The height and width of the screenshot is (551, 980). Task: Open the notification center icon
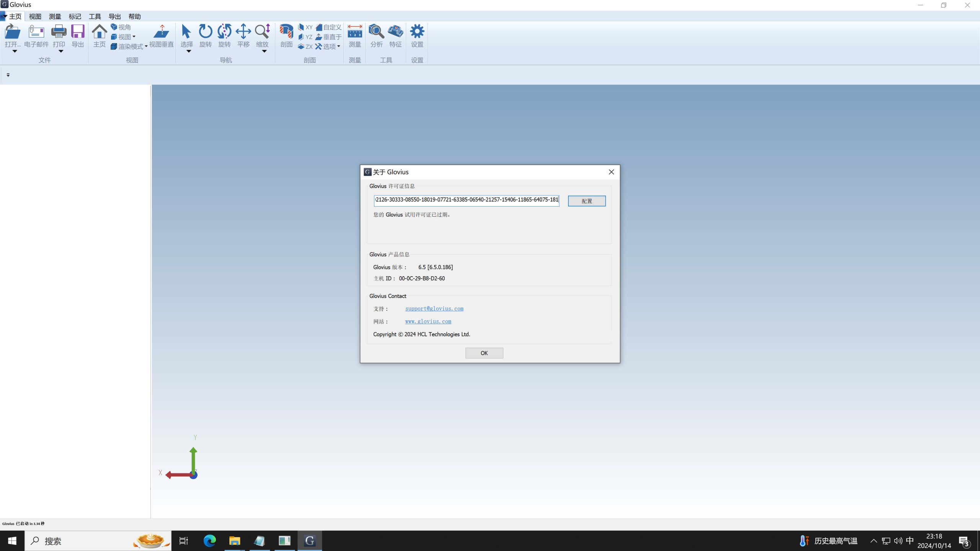964,541
